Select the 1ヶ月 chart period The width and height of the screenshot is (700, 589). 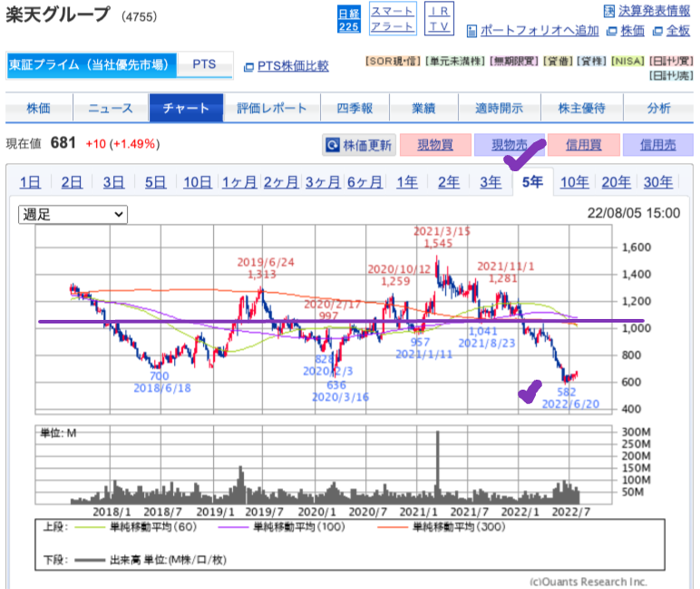coord(239,182)
